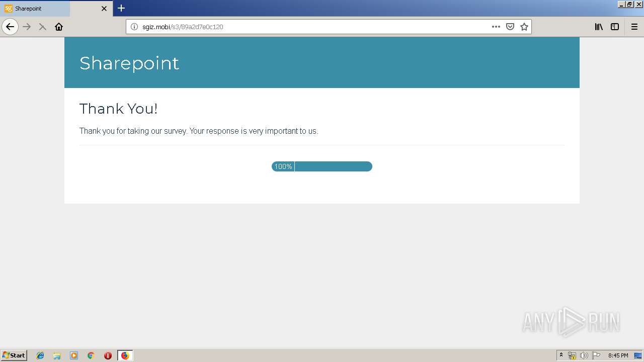Click the forward navigation arrow
The height and width of the screenshot is (362, 644).
pos(27,27)
